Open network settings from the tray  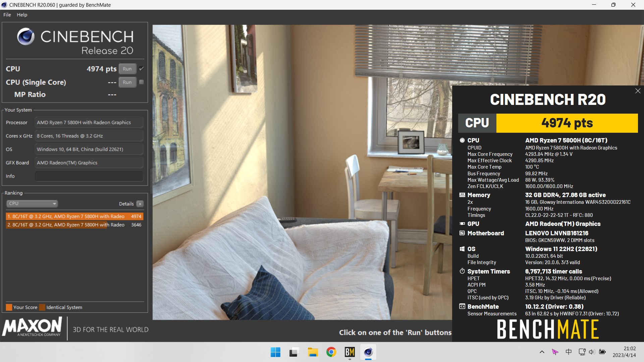click(x=582, y=352)
